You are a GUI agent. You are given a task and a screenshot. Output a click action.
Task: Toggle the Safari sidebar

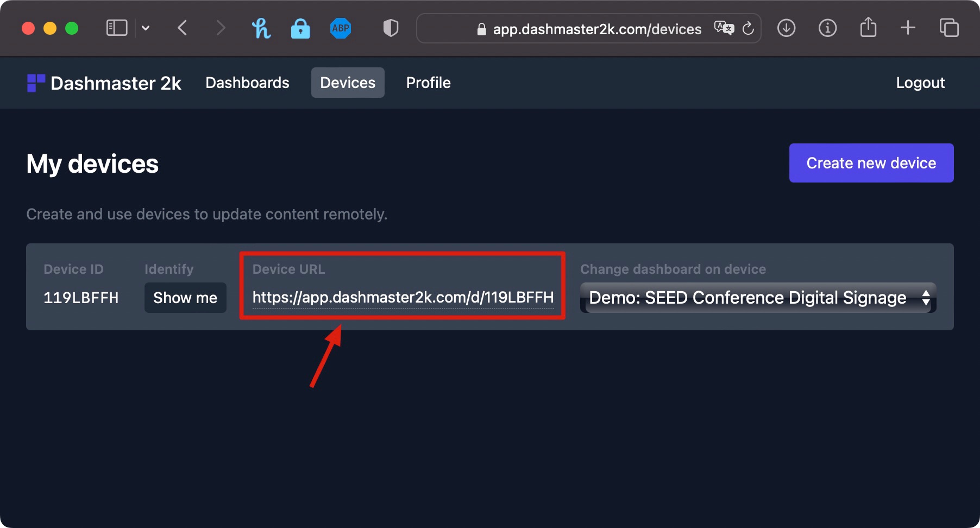pyautogui.click(x=116, y=27)
